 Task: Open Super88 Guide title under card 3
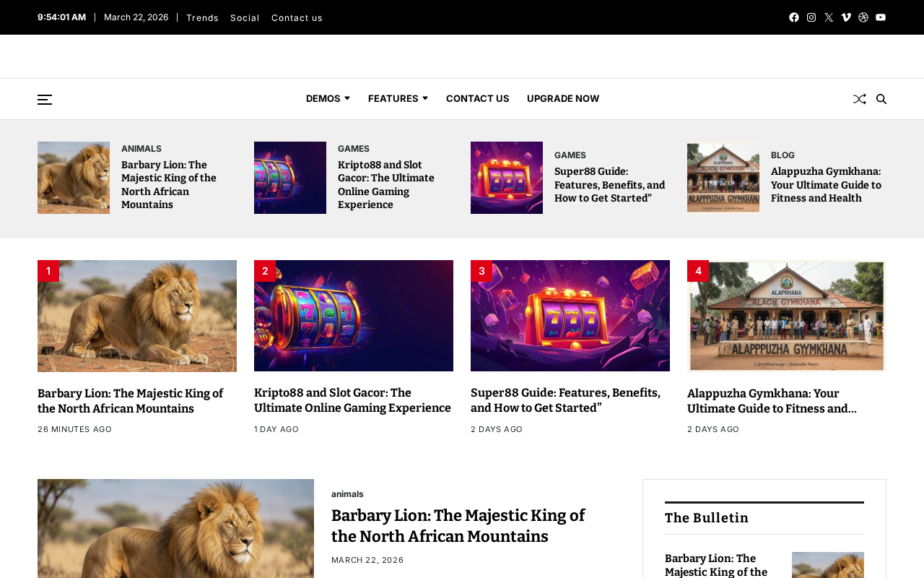click(566, 401)
